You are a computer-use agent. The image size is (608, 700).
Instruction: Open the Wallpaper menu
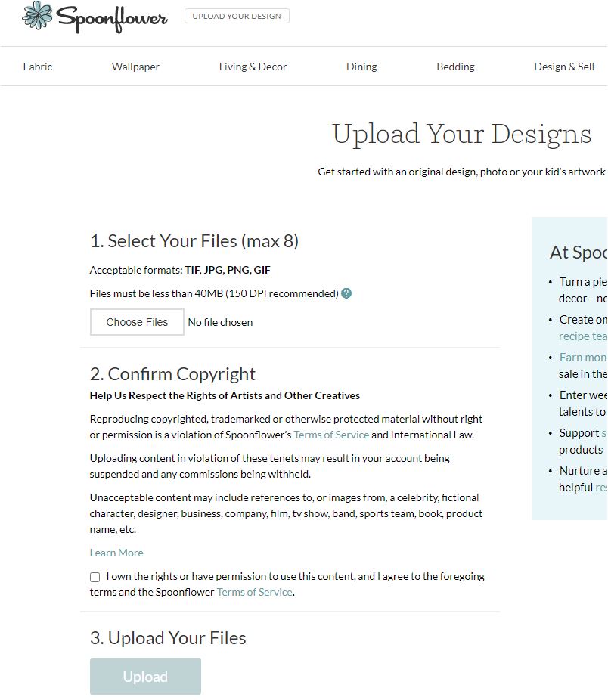(135, 67)
